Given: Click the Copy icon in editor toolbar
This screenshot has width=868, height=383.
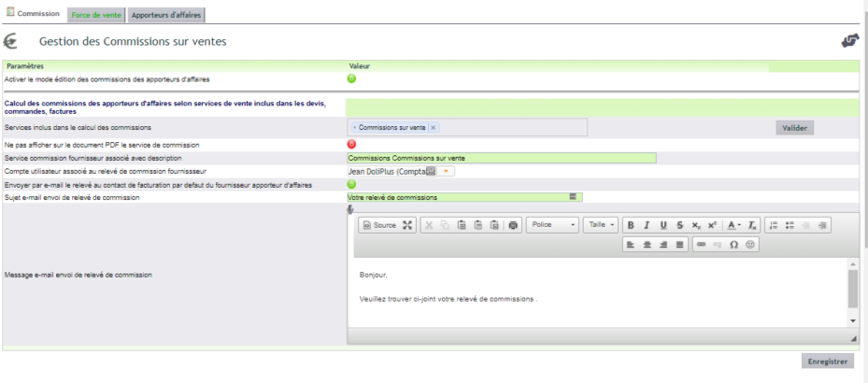Looking at the screenshot, I should (x=445, y=225).
